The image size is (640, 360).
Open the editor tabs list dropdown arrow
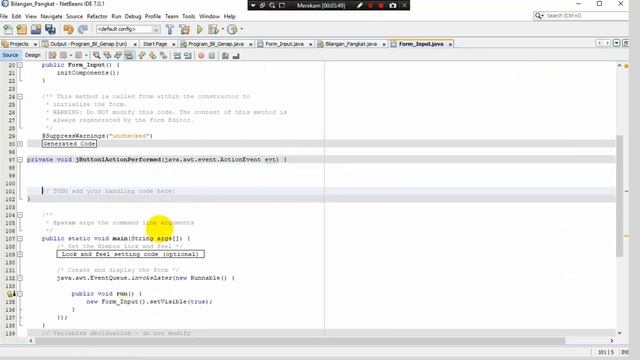(616, 43)
